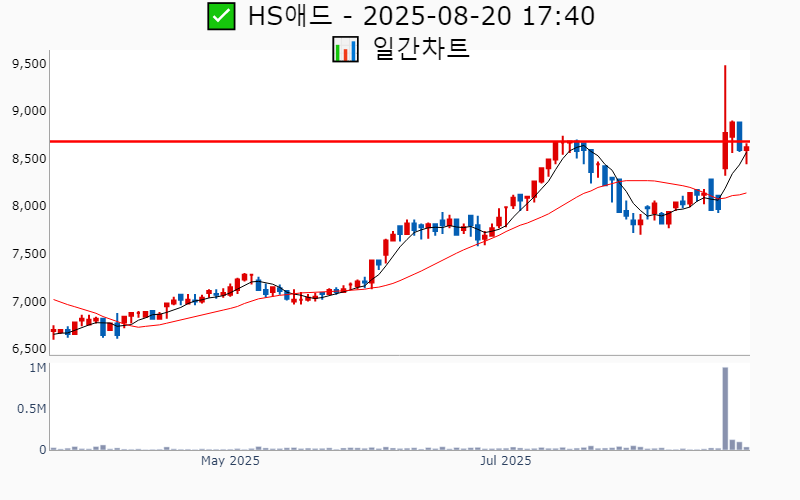
Task: Click the May 2025 date axis label
Action: tap(230, 461)
